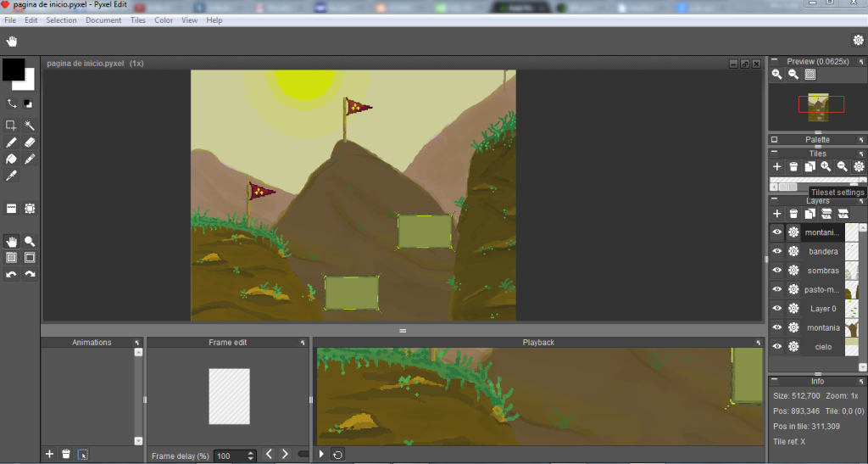868x464 pixels.
Task: Zoom out the Tiles panel
Action: (x=842, y=166)
